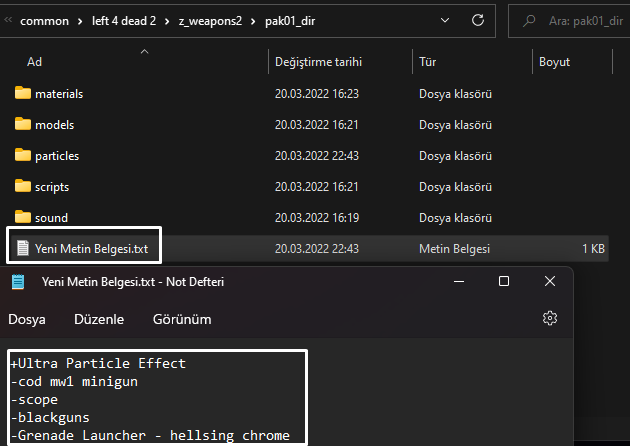
Task: Open Notepad settings gear
Action: tap(549, 319)
